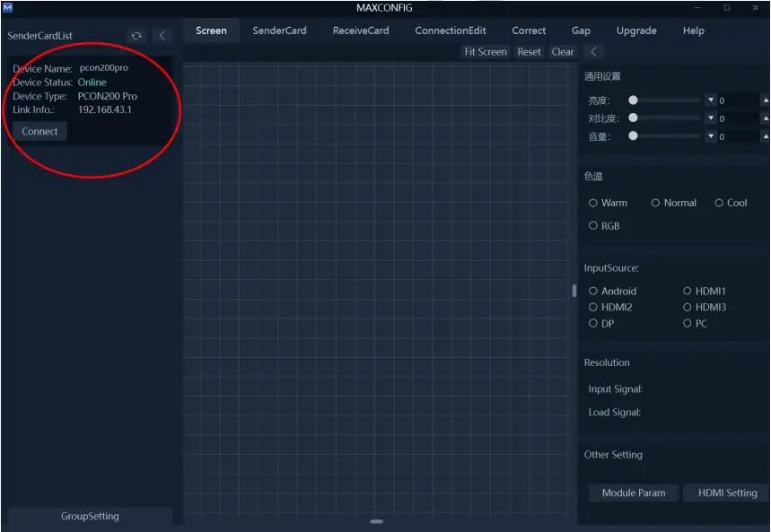Maximize the MAXCONFIG window
Viewport: 771px width, 532px height.
coord(727,7)
